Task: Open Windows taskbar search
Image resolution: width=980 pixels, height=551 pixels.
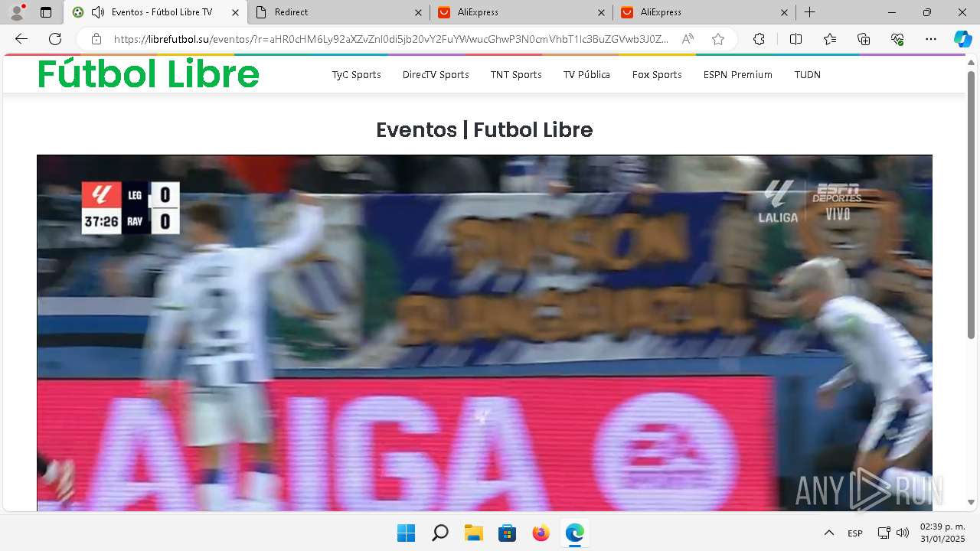Action: coord(439,533)
